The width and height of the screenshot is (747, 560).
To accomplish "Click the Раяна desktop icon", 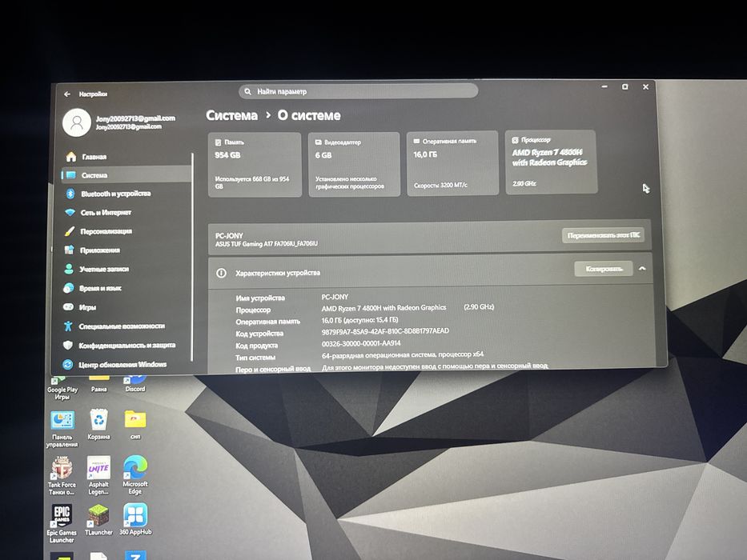I will click(98, 384).
